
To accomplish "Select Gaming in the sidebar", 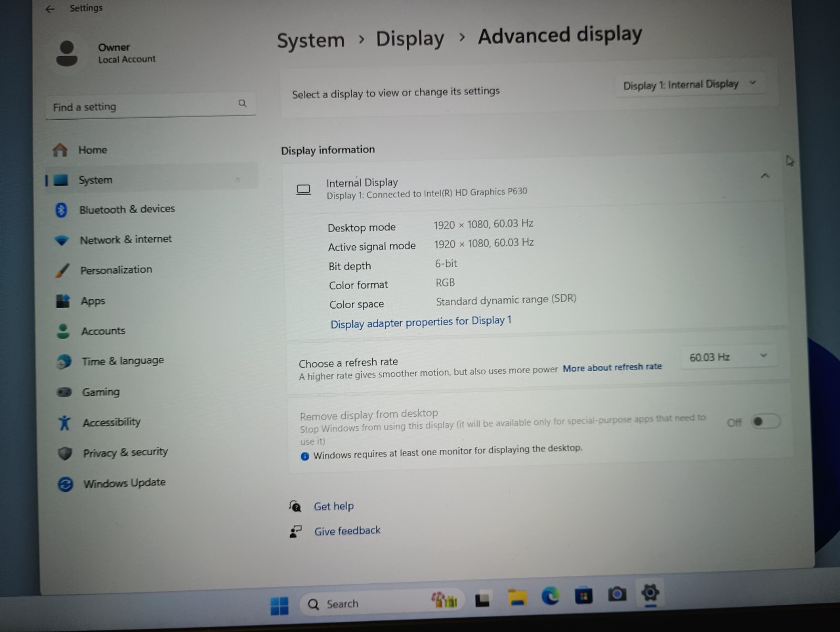I will 101,392.
